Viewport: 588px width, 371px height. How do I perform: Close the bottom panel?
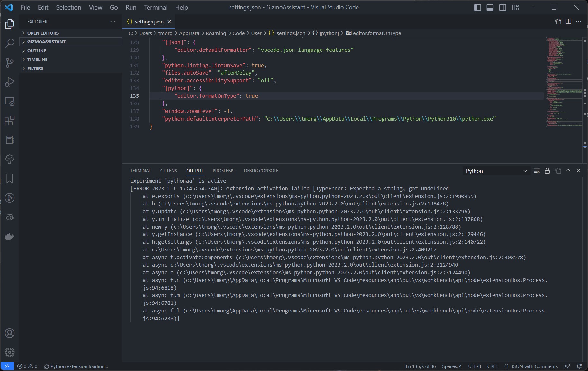tap(579, 171)
